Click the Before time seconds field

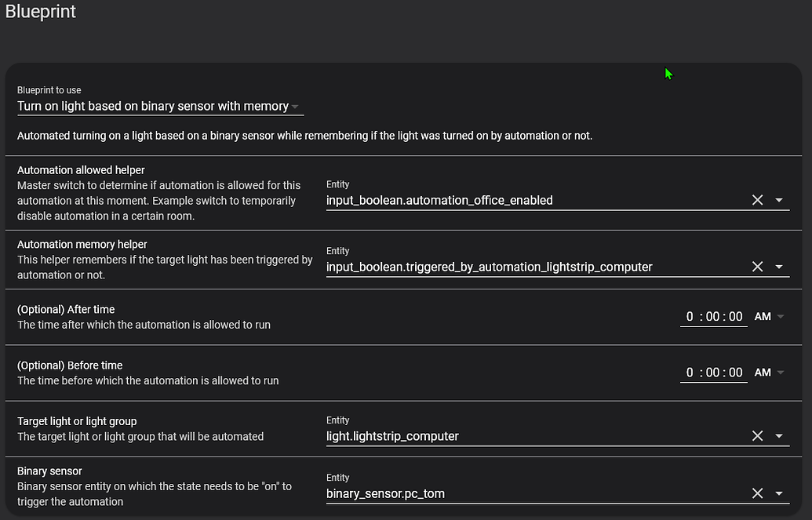[x=735, y=373]
